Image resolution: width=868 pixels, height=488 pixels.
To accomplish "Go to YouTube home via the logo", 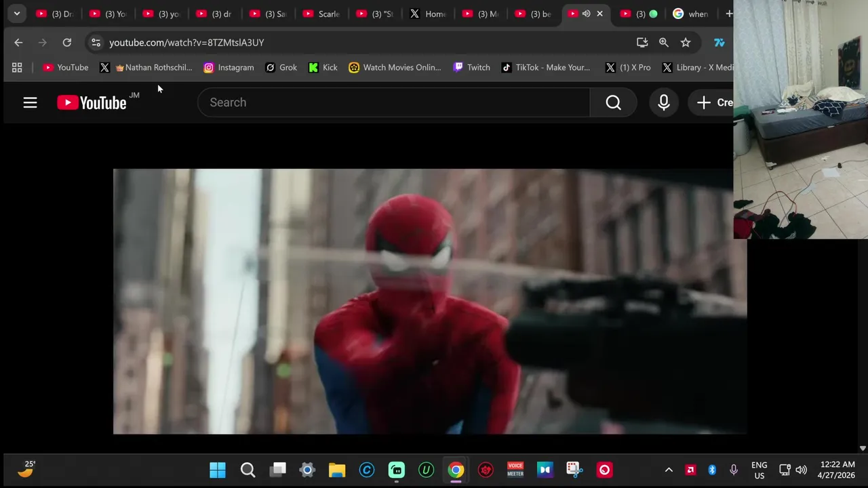I will pos(92,102).
